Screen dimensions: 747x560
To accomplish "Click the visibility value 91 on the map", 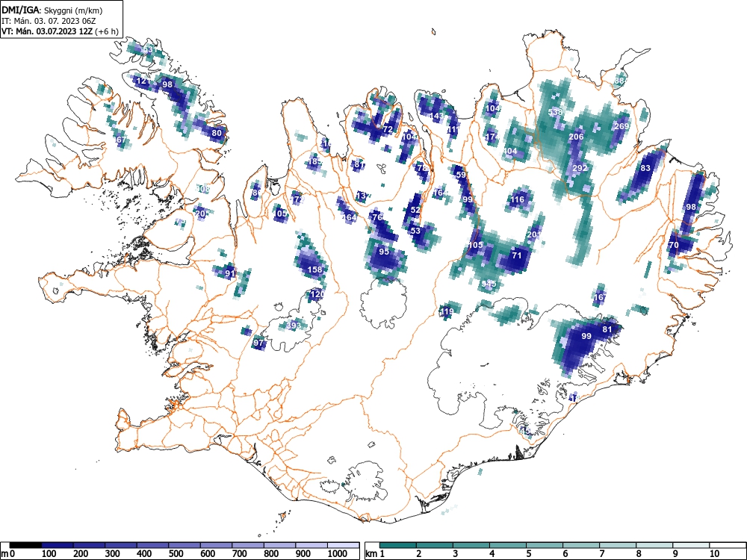I will click(230, 273).
